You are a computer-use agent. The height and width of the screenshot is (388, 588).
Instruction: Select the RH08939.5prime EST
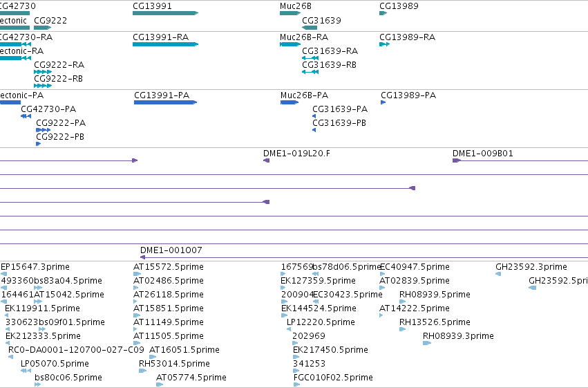pos(435,295)
